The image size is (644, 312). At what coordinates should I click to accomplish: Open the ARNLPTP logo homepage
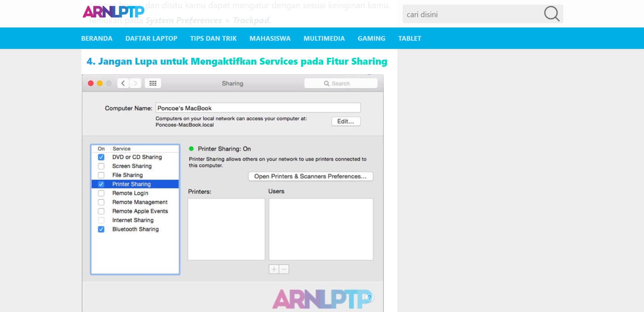point(114,12)
